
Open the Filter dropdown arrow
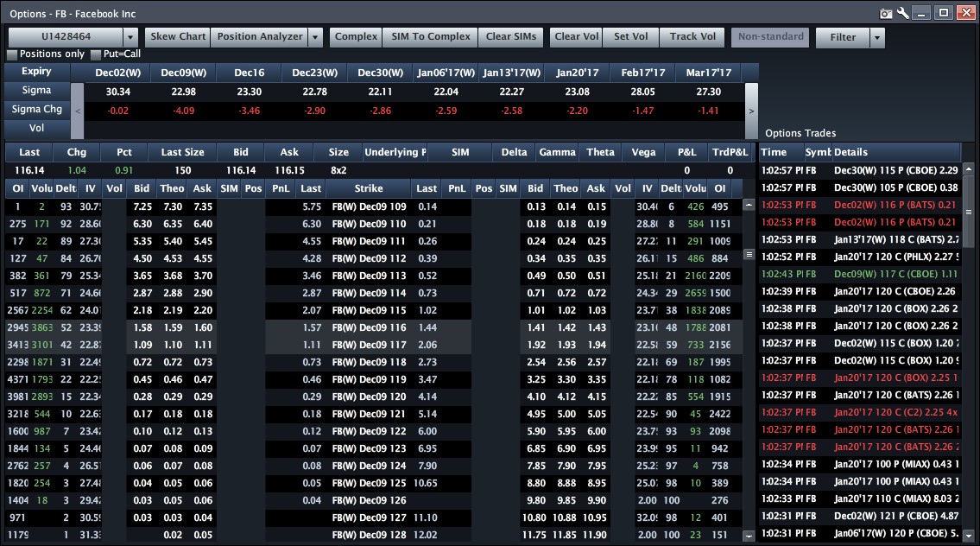877,37
